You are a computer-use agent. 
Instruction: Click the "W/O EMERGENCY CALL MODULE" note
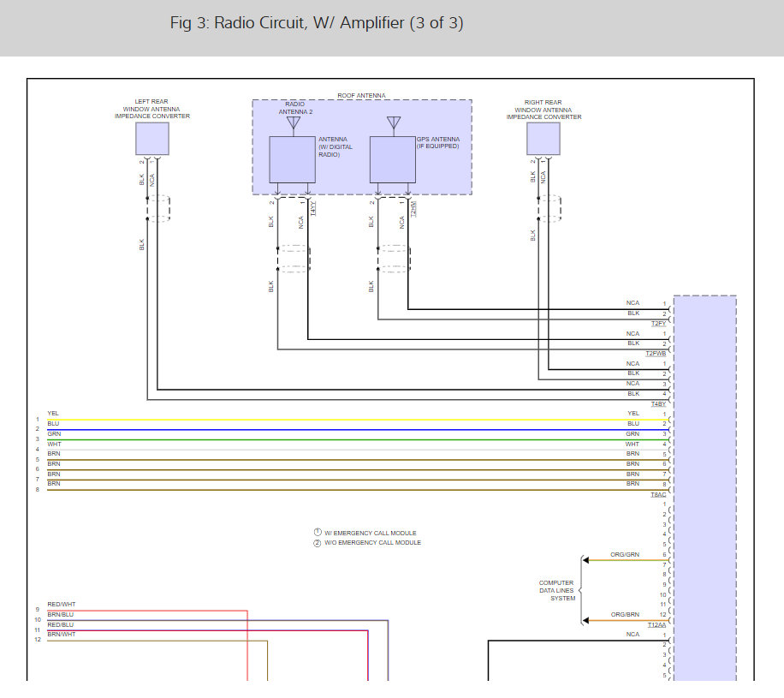(x=373, y=542)
